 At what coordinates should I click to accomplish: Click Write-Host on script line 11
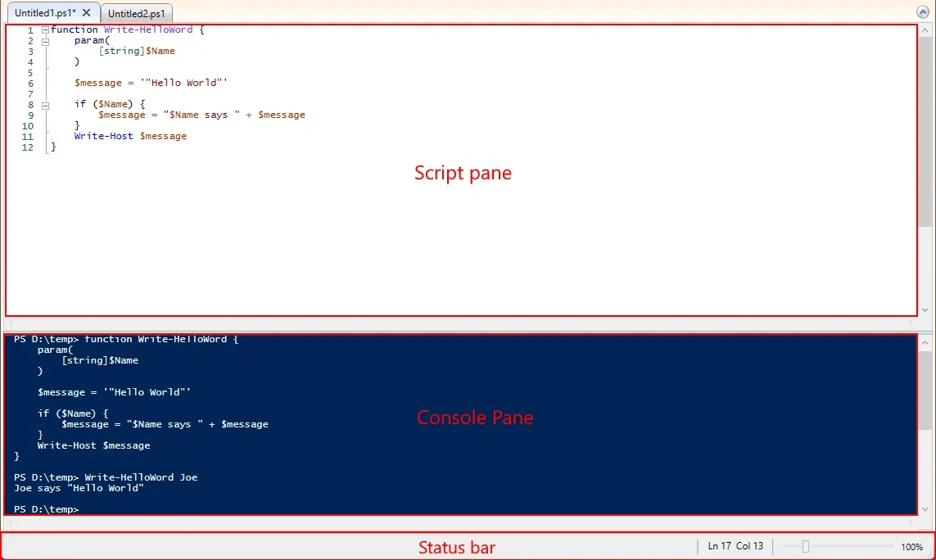point(103,136)
